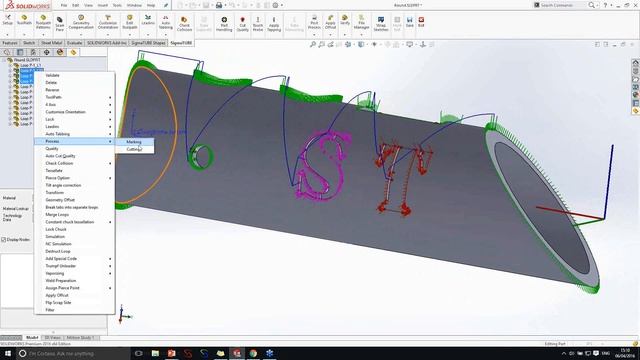Click the ribbon Save icon
This screenshot has width=640, height=360.
(409, 22)
